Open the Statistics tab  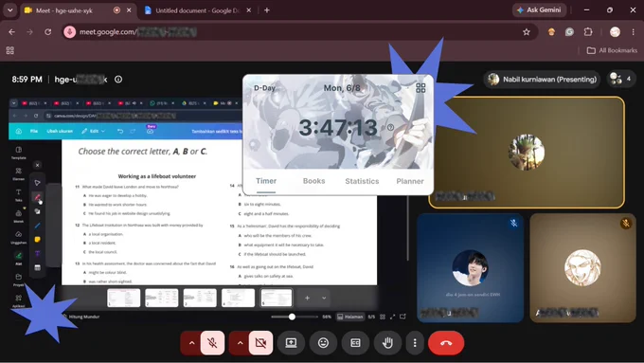362,181
